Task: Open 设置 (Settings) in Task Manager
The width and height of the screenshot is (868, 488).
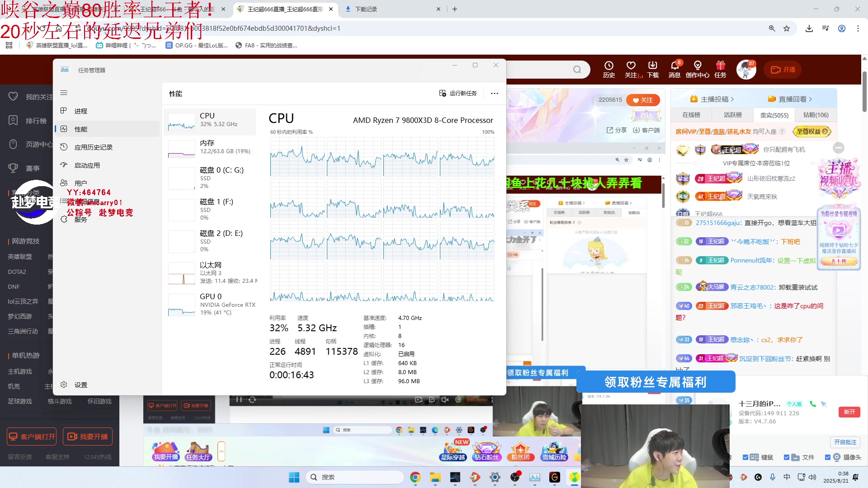Action: click(x=107, y=385)
